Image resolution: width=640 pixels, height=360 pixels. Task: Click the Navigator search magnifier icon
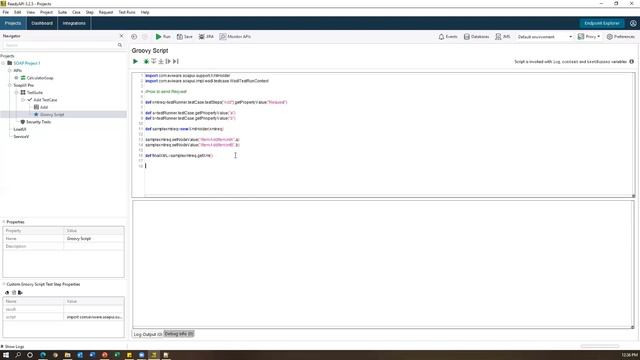(x=120, y=45)
